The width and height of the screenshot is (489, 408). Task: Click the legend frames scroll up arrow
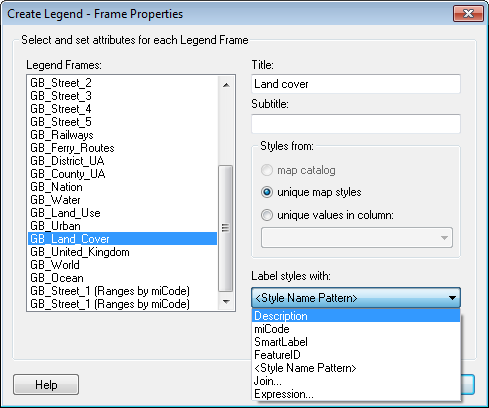(x=226, y=85)
